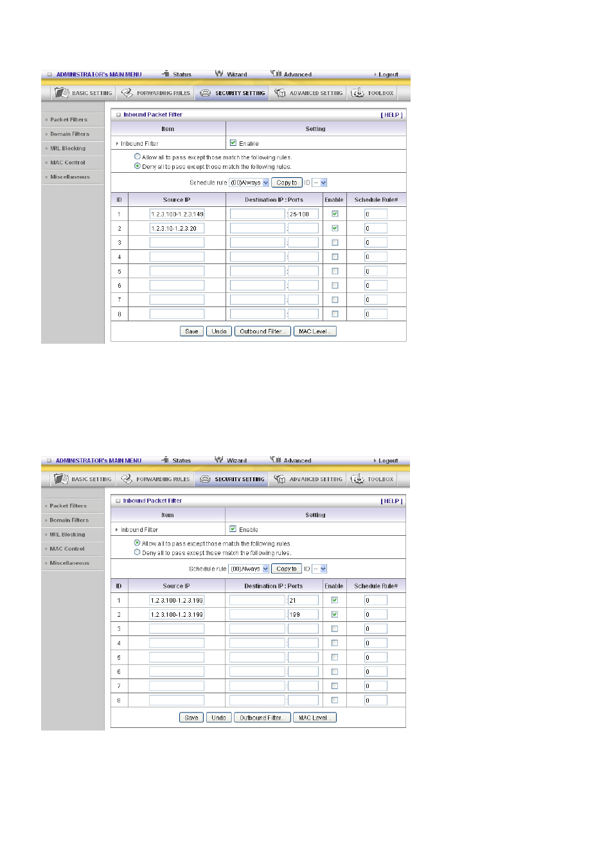Click Outbound Filter button in lower screenshot

[262, 718]
